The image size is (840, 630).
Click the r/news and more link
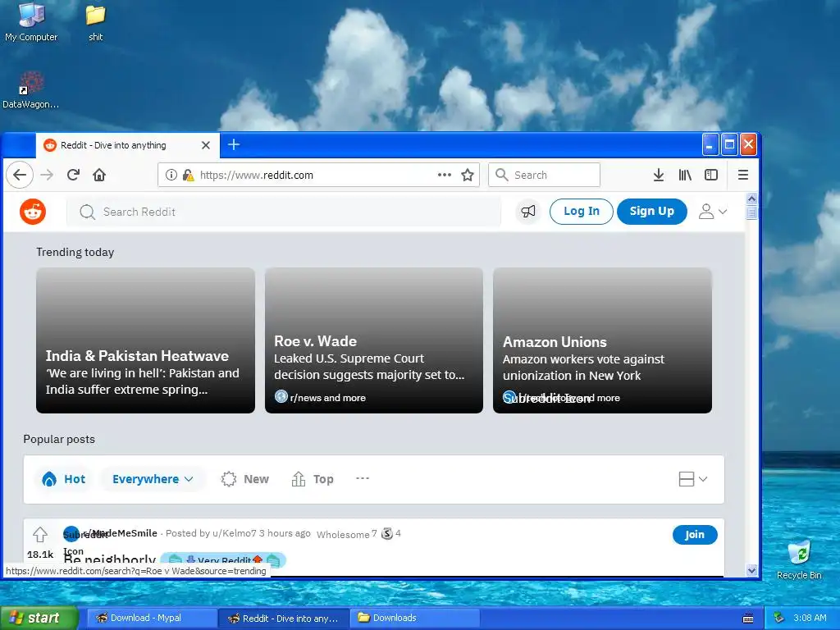click(x=328, y=398)
